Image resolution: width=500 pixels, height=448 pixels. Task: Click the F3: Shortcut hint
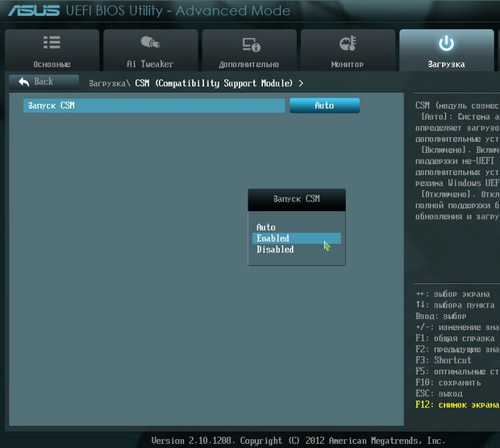444,360
